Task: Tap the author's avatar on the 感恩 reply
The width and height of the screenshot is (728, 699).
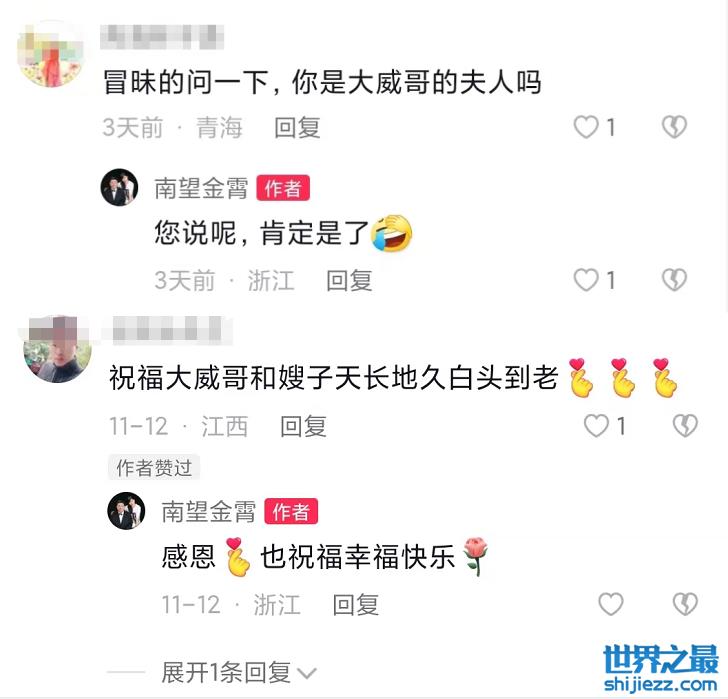Action: (x=126, y=510)
